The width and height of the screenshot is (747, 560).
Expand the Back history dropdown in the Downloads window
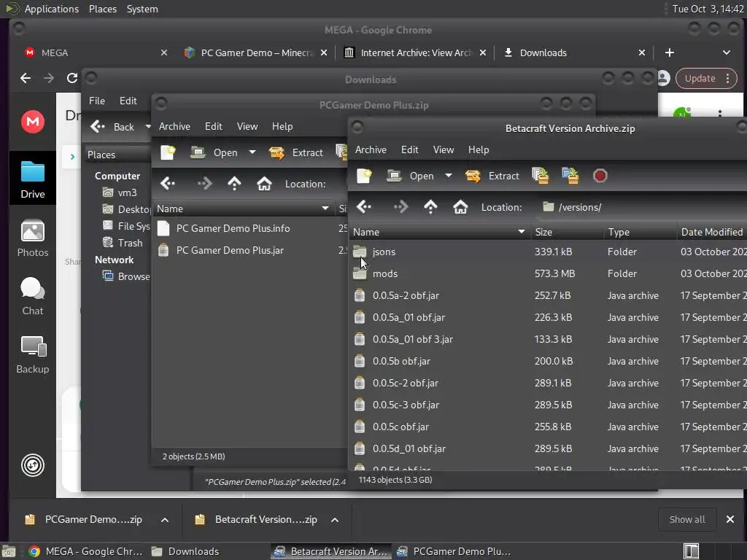[x=147, y=127]
